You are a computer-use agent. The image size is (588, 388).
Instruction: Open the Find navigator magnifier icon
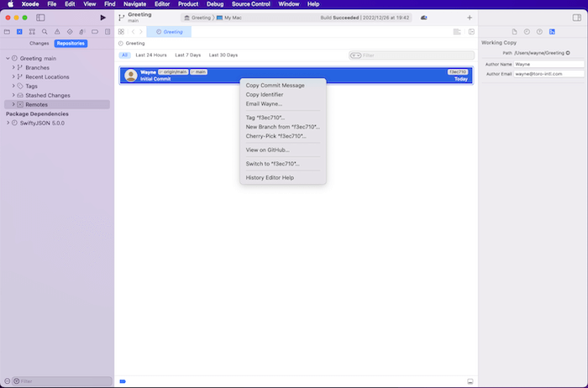pos(45,32)
